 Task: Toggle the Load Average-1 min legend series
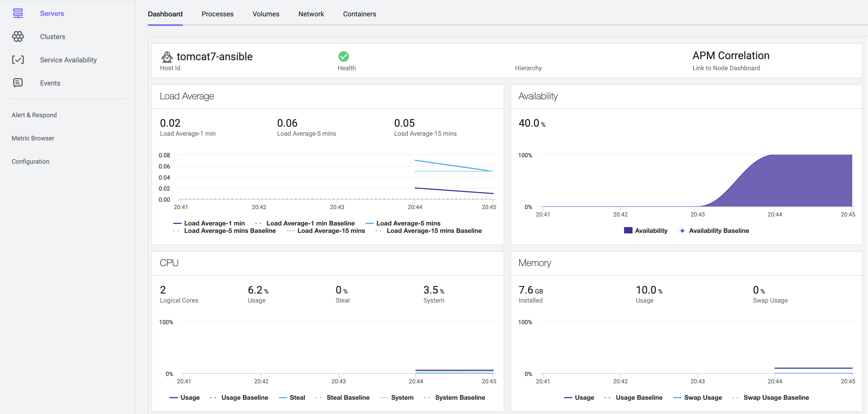[x=214, y=223]
